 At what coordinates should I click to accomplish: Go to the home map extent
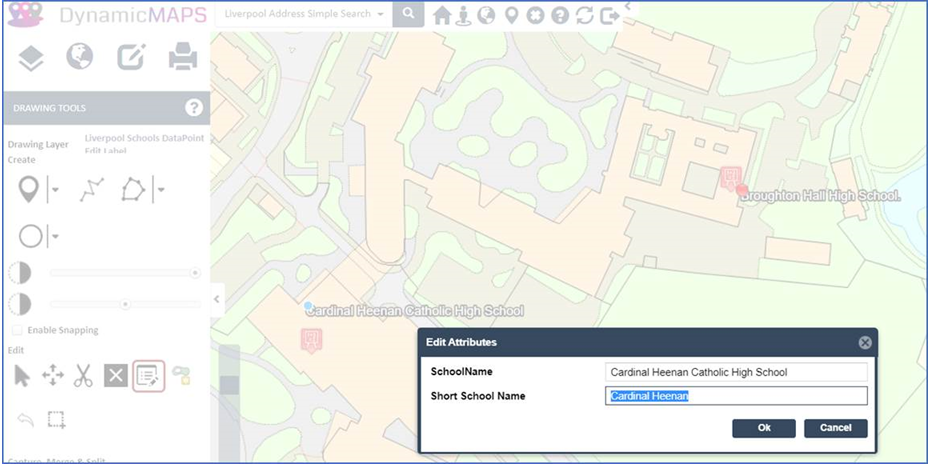(442, 15)
